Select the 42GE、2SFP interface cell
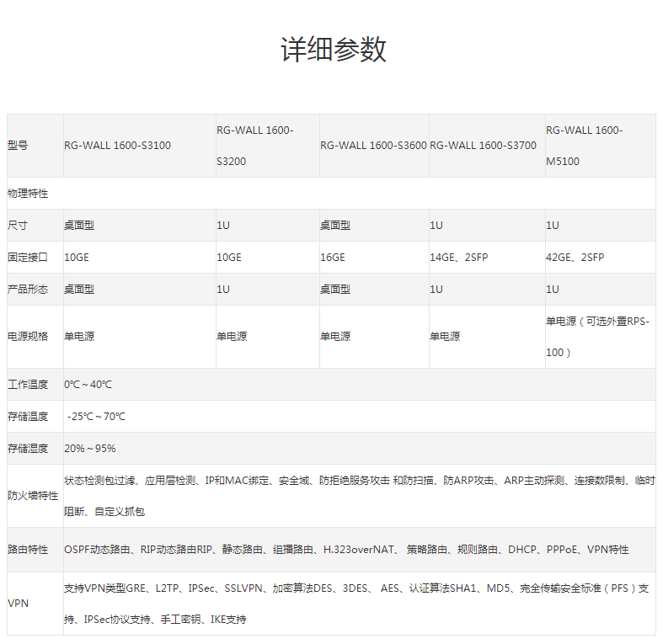663x644 pixels. [575, 258]
